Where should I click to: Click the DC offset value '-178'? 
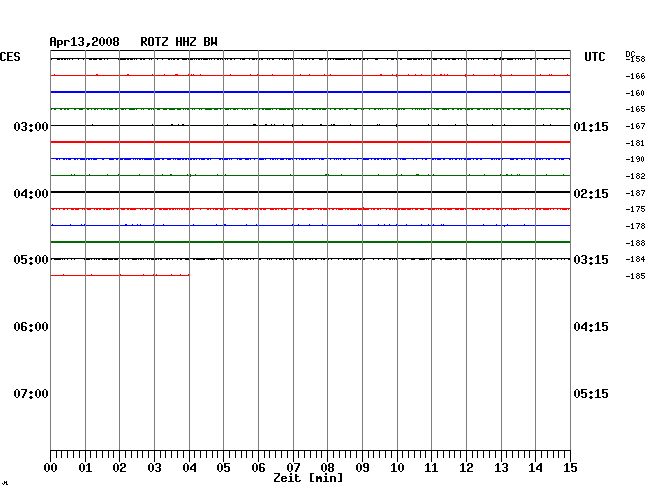click(635, 226)
